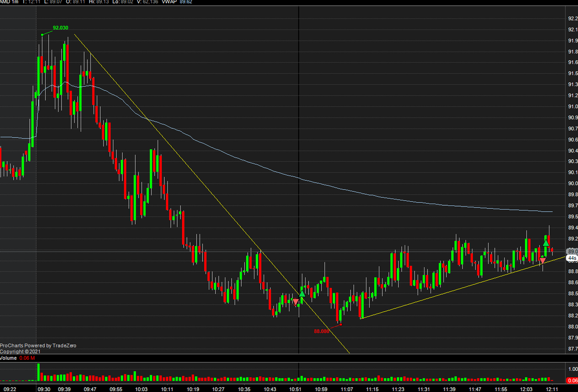
Task: Click the tall 09:30 opening volume bar
Action: point(39,372)
